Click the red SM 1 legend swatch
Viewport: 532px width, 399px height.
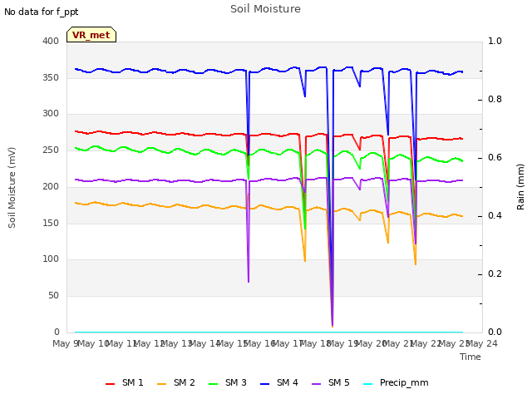pyautogui.click(x=111, y=384)
